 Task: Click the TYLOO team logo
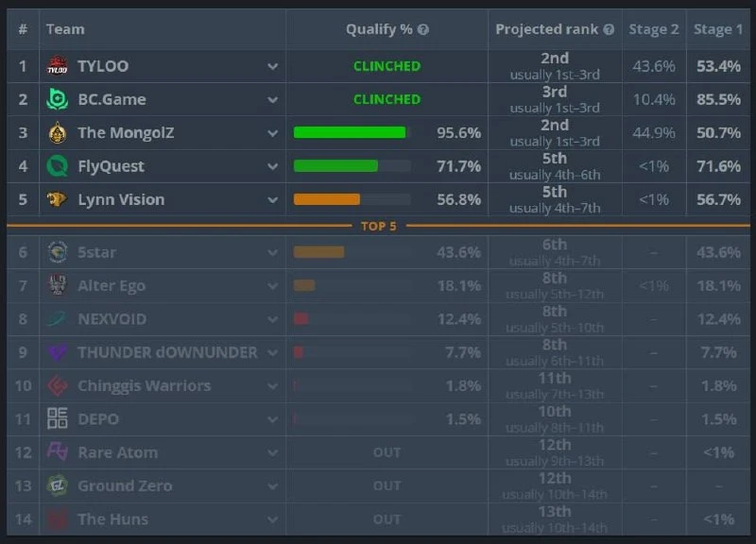tap(58, 65)
